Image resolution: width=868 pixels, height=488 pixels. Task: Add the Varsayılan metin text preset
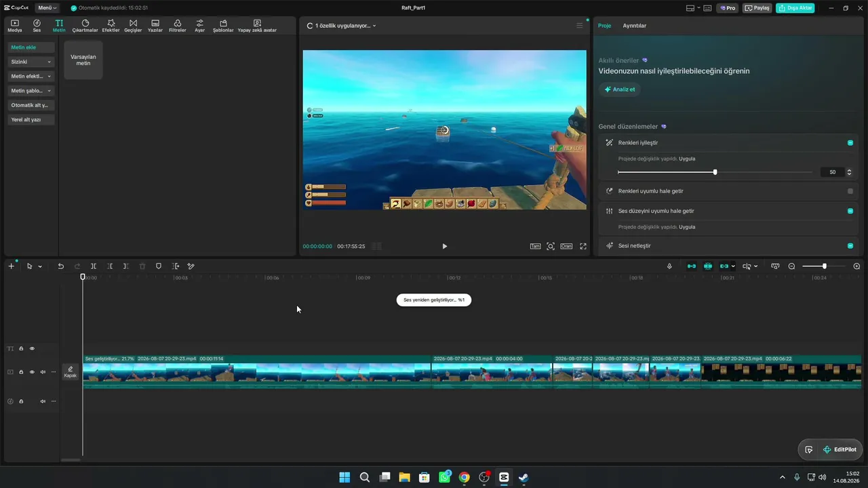tap(83, 60)
